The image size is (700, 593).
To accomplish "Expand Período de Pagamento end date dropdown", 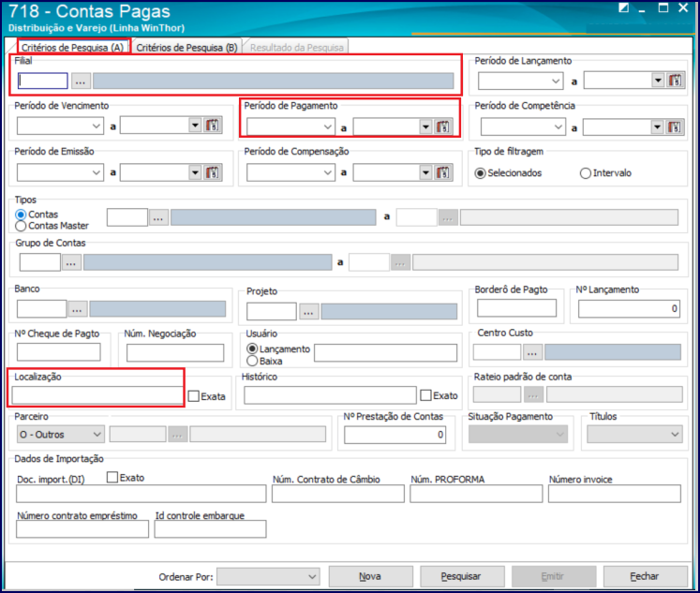I will click(425, 127).
